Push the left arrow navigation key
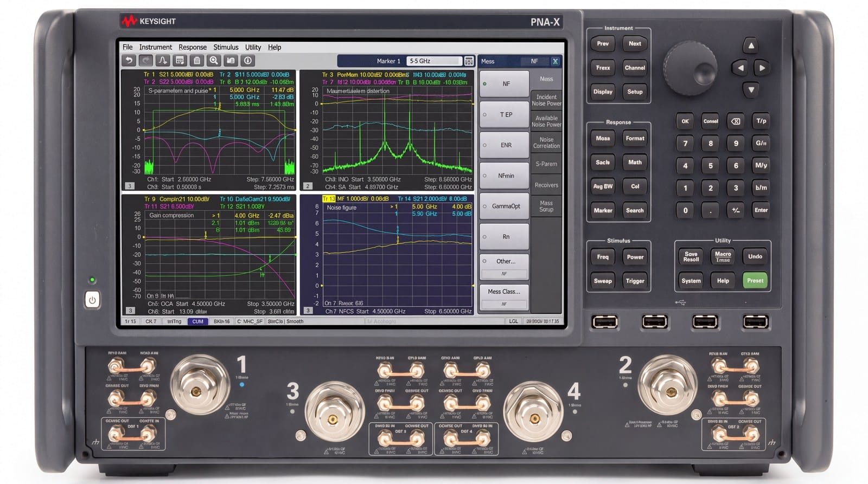 [x=740, y=68]
